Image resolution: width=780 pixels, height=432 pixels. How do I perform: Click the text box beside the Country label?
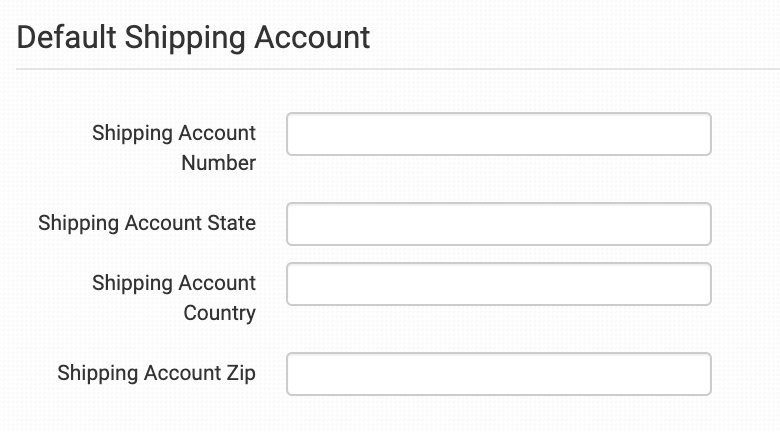pos(498,284)
